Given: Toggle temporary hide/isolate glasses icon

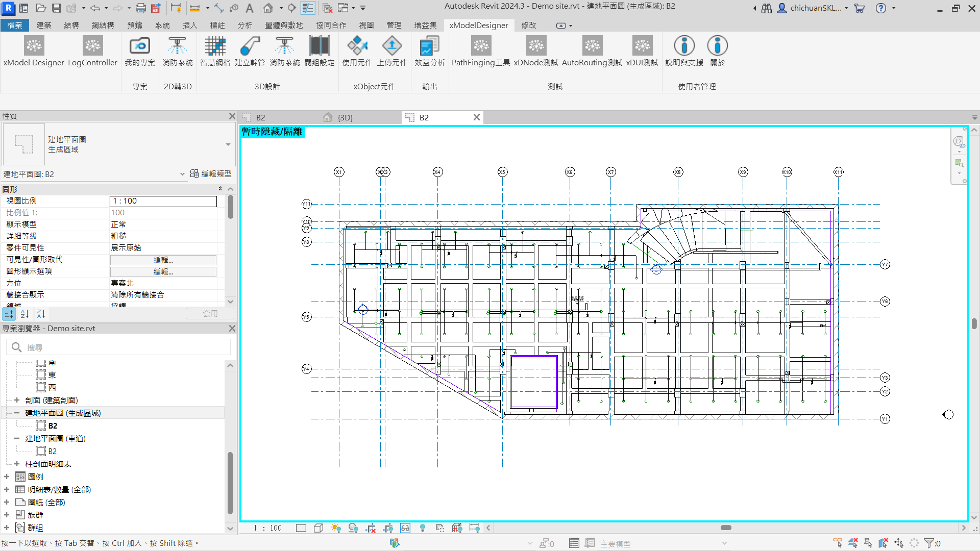Looking at the screenshot, I should click(405, 528).
